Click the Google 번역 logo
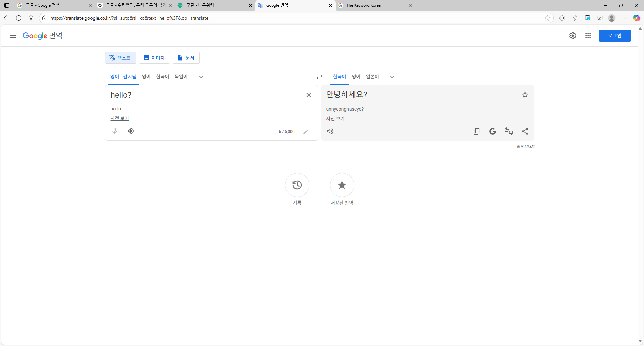644x346 pixels. click(x=43, y=36)
